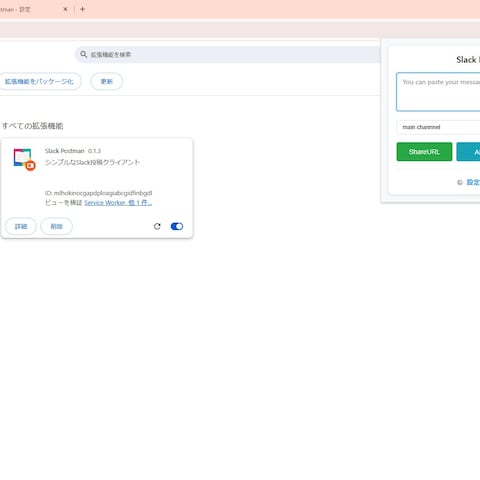The width and height of the screenshot is (480, 480).
Task: Open a new browser tab
Action: 82,9
